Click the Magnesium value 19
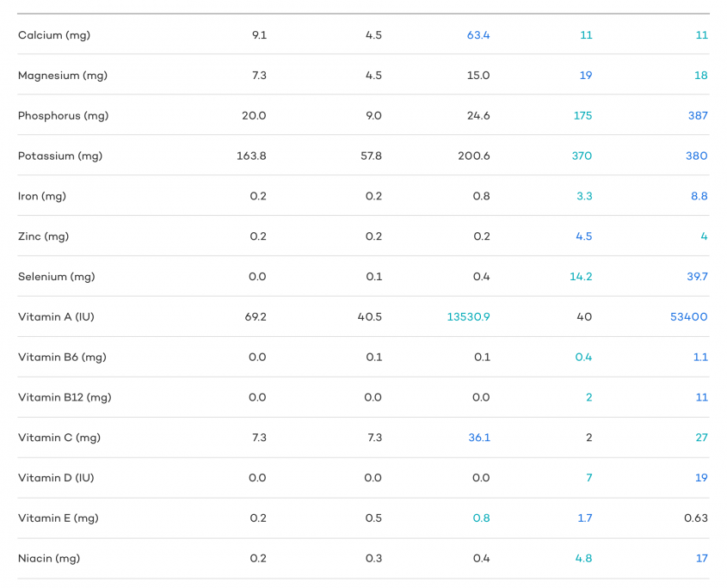The width and height of the screenshot is (727, 588). click(586, 76)
